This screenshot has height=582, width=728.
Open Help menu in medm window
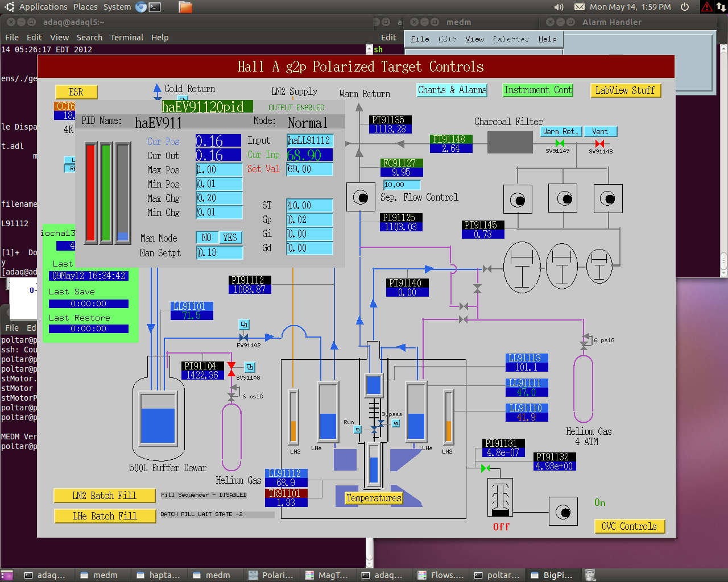tap(547, 39)
